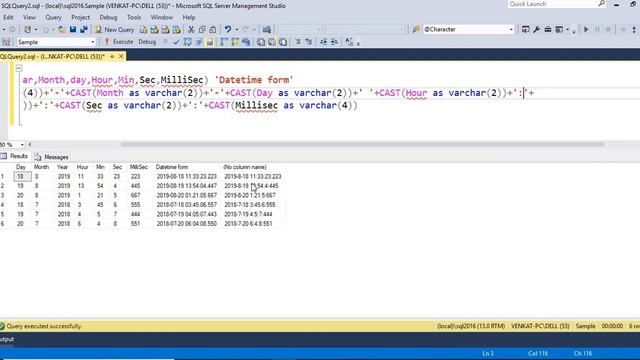Cut the selection with the scissors icon

[191, 29]
